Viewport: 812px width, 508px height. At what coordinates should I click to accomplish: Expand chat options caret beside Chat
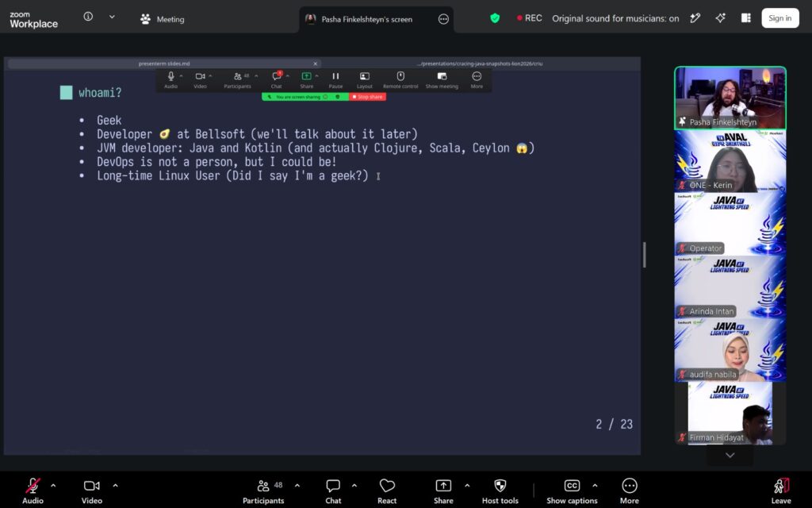tap(354, 486)
